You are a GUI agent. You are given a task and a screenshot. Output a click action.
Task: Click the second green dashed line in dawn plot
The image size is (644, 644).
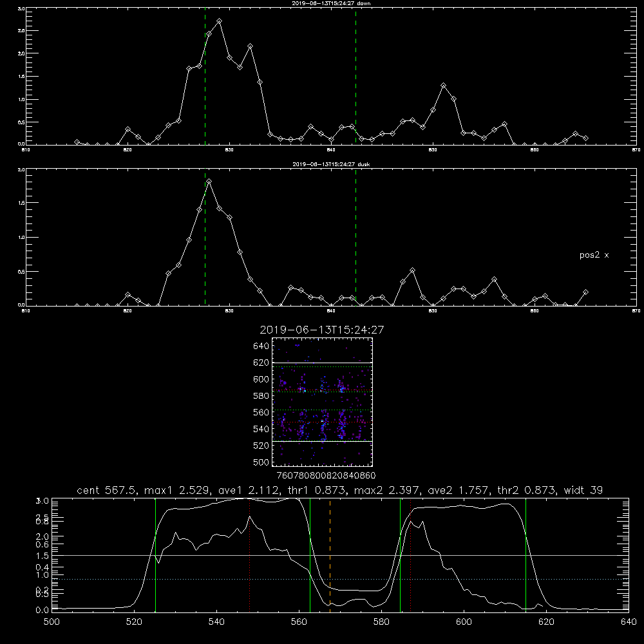pos(355,78)
